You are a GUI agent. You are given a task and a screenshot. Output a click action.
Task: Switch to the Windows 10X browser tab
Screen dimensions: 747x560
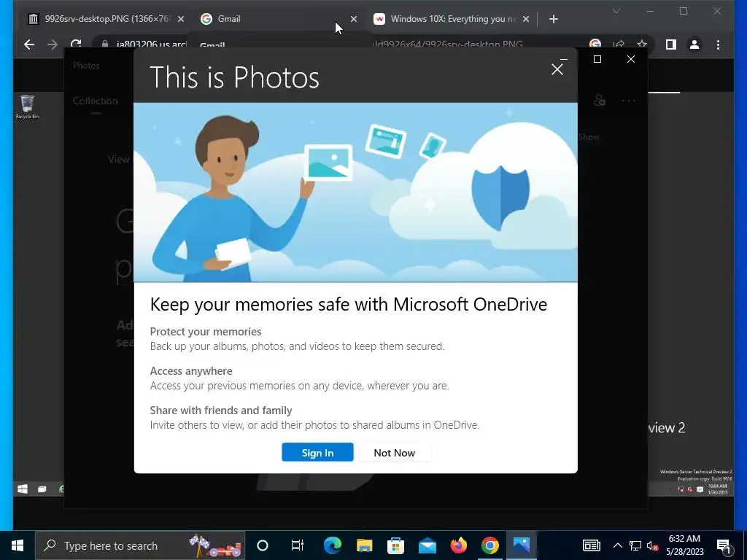tap(452, 19)
